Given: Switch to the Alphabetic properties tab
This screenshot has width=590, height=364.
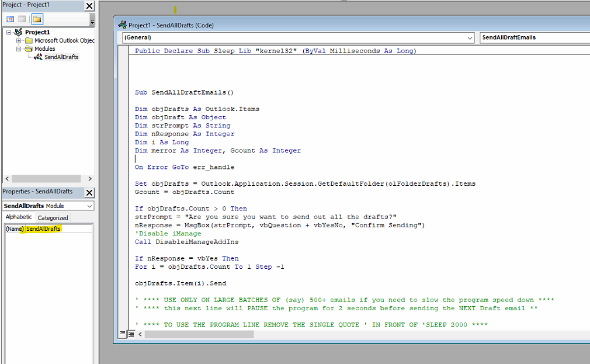Looking at the screenshot, I should (19, 217).
